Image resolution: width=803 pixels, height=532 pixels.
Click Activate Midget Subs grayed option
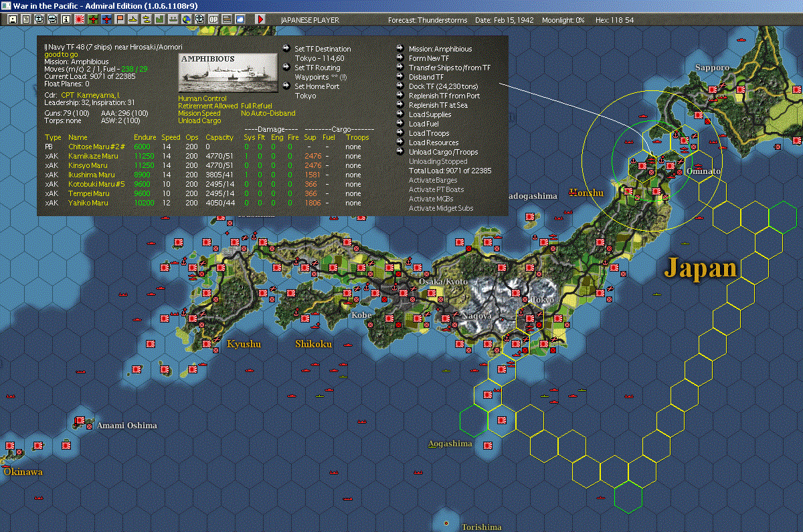click(x=441, y=208)
